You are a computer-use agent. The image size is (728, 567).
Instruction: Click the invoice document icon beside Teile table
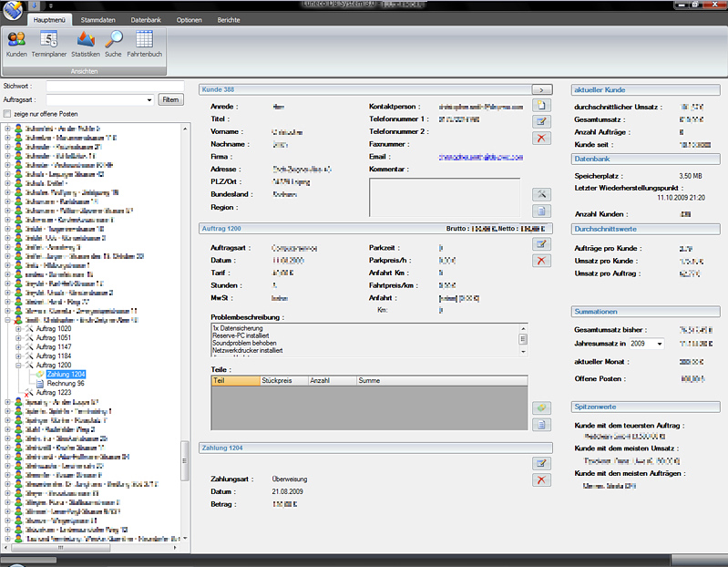[x=541, y=425]
